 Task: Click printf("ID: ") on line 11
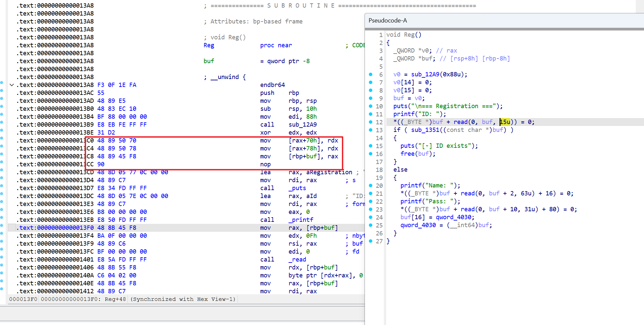pyautogui.click(x=420, y=114)
